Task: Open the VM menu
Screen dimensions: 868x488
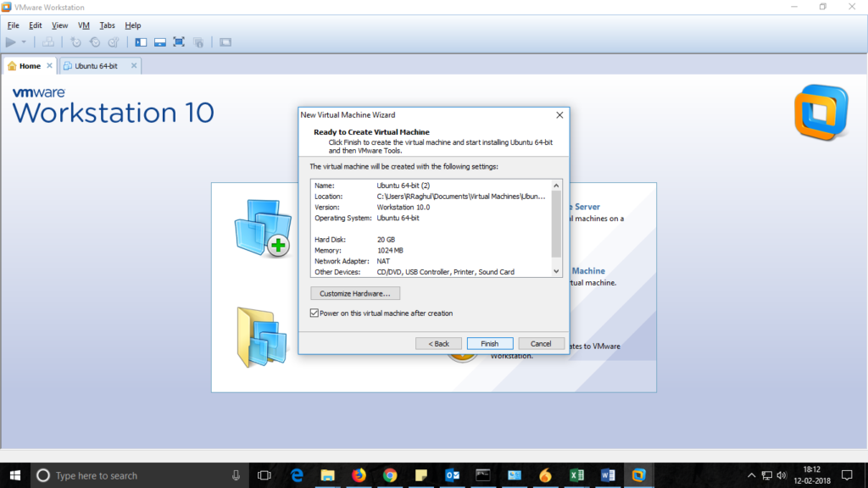Action: [x=84, y=25]
